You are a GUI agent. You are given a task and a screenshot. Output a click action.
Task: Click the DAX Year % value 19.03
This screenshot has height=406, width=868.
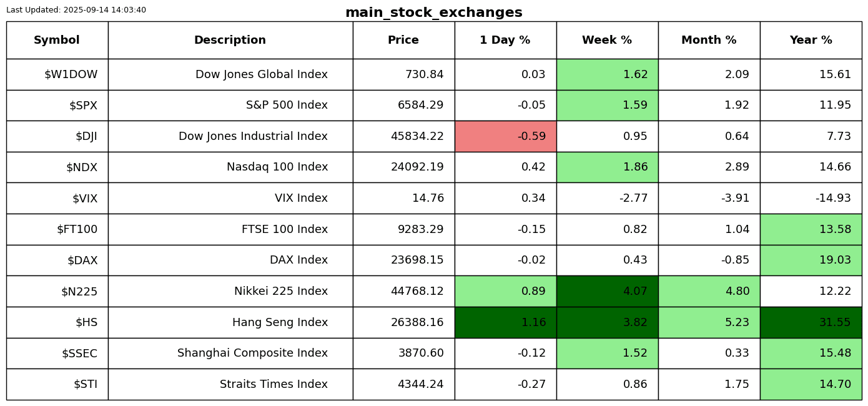pyautogui.click(x=834, y=260)
